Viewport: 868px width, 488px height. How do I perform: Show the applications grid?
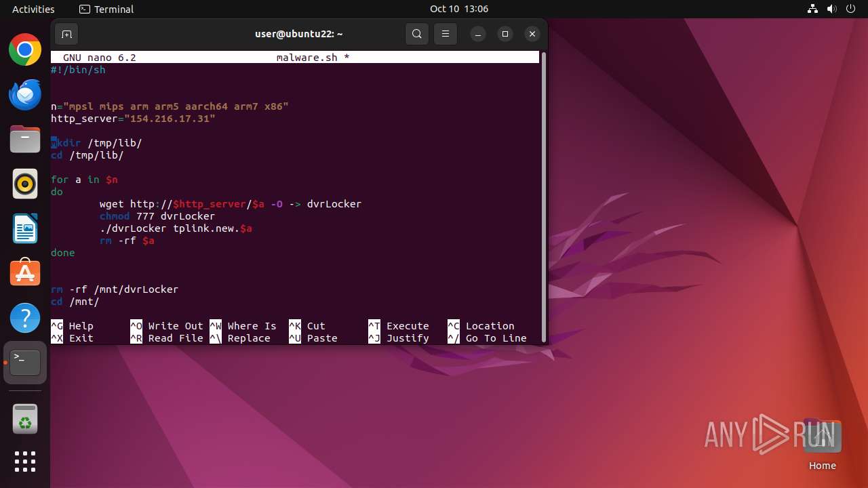coord(25,462)
